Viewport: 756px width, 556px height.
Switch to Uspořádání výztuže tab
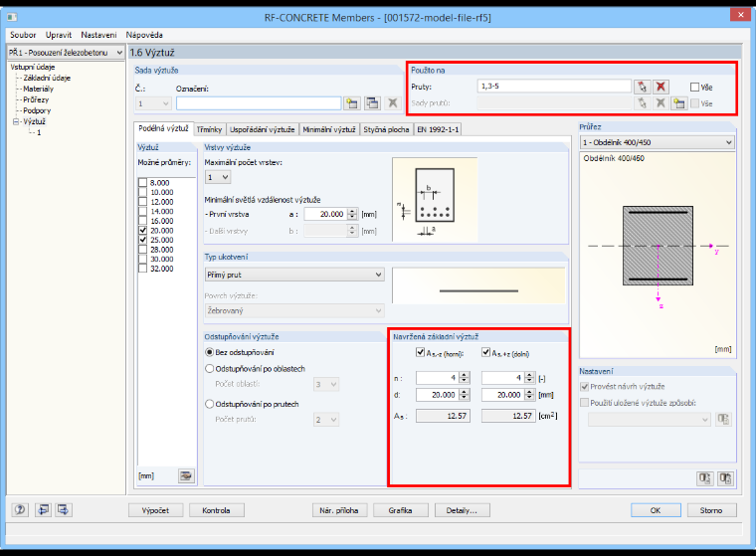coord(262,129)
